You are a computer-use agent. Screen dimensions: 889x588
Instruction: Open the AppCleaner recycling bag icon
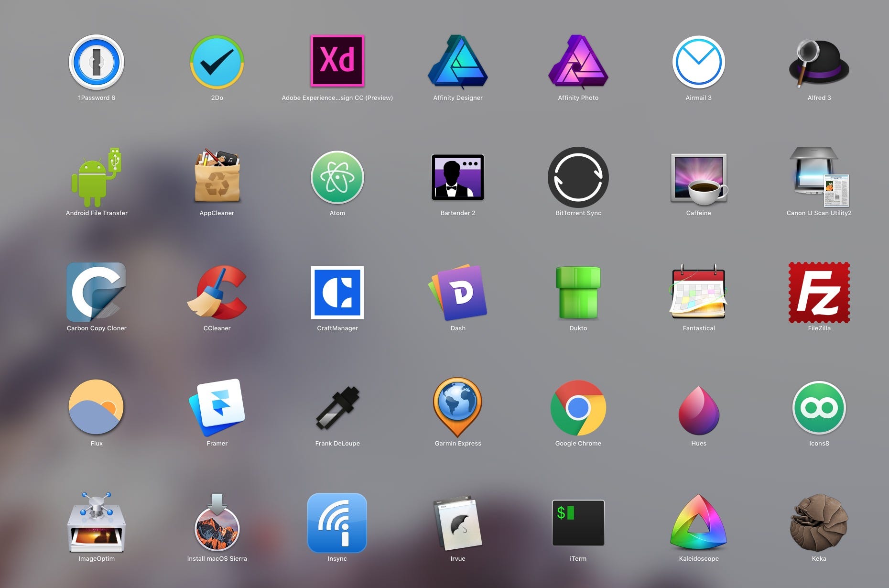click(x=217, y=175)
